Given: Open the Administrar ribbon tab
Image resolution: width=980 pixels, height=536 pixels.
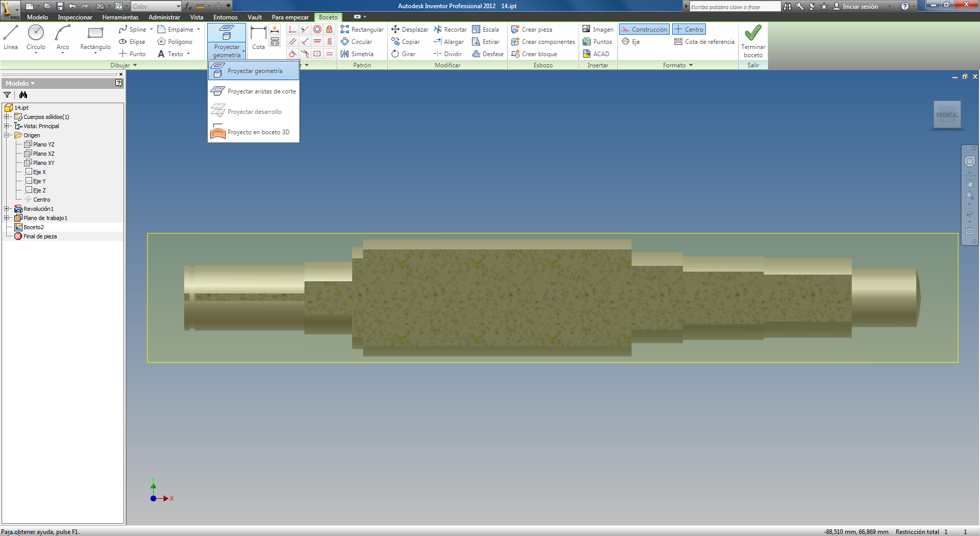Looking at the screenshot, I should tap(164, 17).
